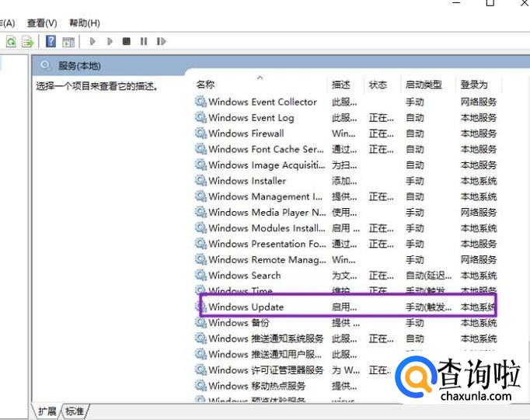Image resolution: width=530 pixels, height=420 pixels.
Task: Select the Windows Event Log service
Action: point(251,118)
